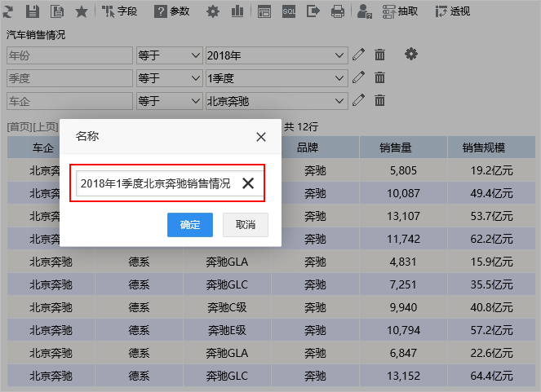
Task: Click the sales value 13,152
Action: click(403, 376)
